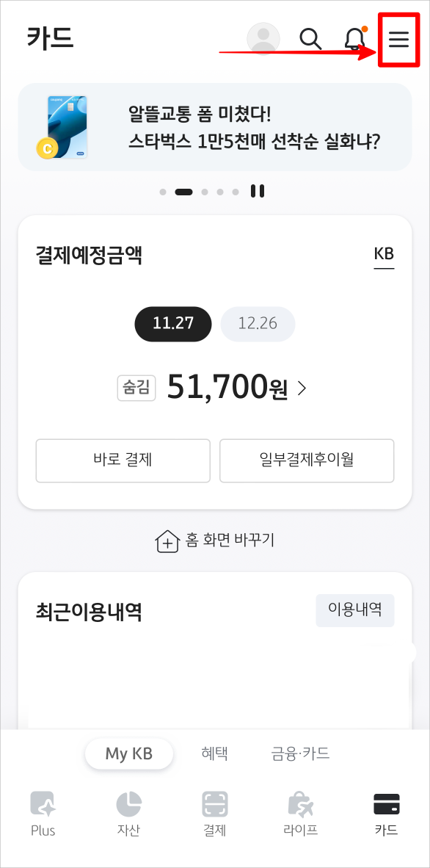Open the 혜택 tab
Viewport: 430px width, 868px height.
[214, 753]
